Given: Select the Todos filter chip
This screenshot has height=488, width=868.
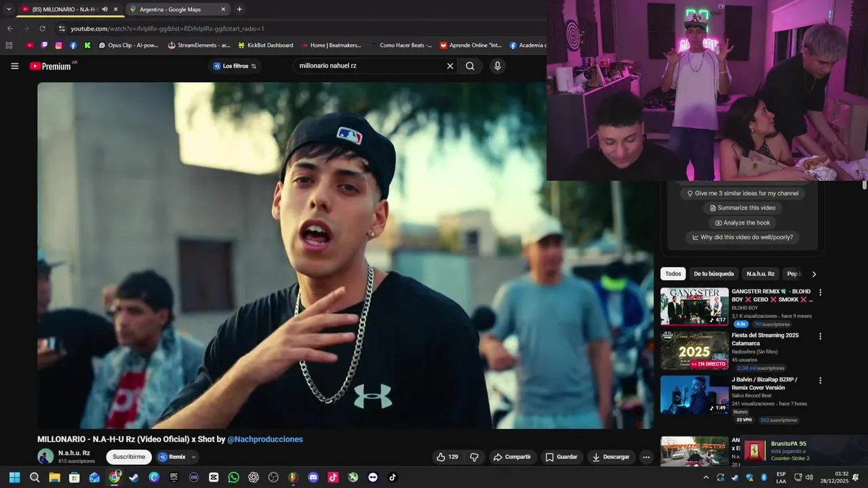Looking at the screenshot, I should click(x=673, y=274).
